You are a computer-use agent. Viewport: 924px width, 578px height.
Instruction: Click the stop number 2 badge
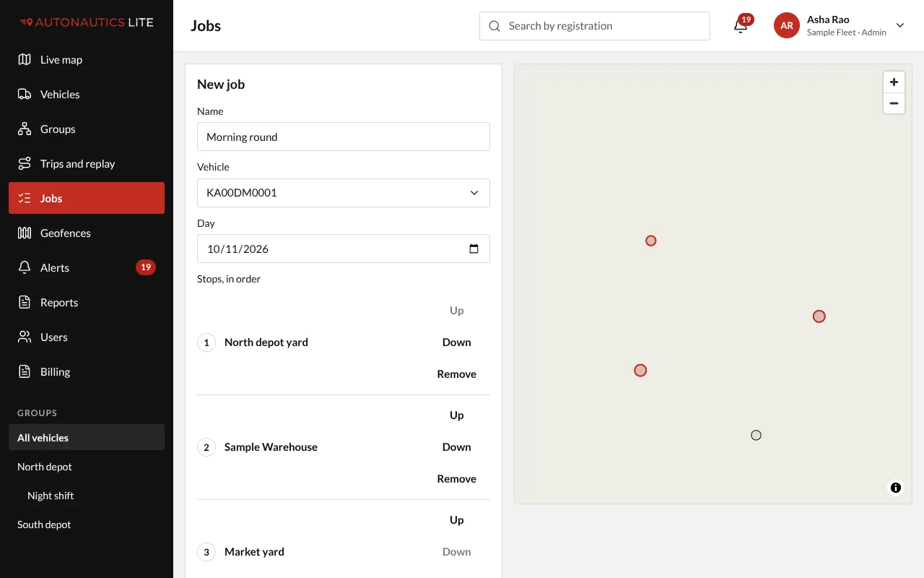pos(206,447)
